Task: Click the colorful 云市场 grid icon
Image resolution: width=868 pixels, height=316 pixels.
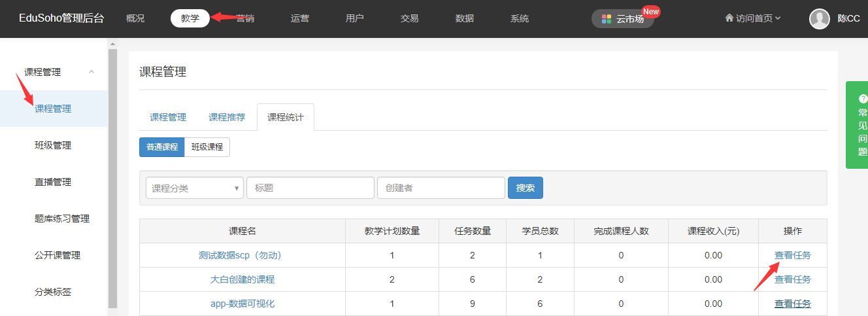Action: point(607,19)
